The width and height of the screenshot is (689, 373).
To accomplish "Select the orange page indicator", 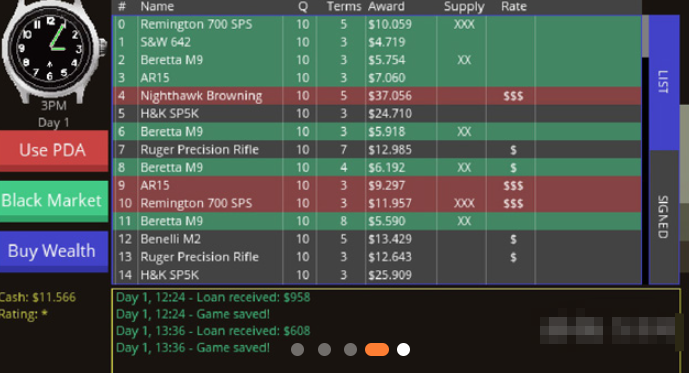I will pyautogui.click(x=377, y=350).
